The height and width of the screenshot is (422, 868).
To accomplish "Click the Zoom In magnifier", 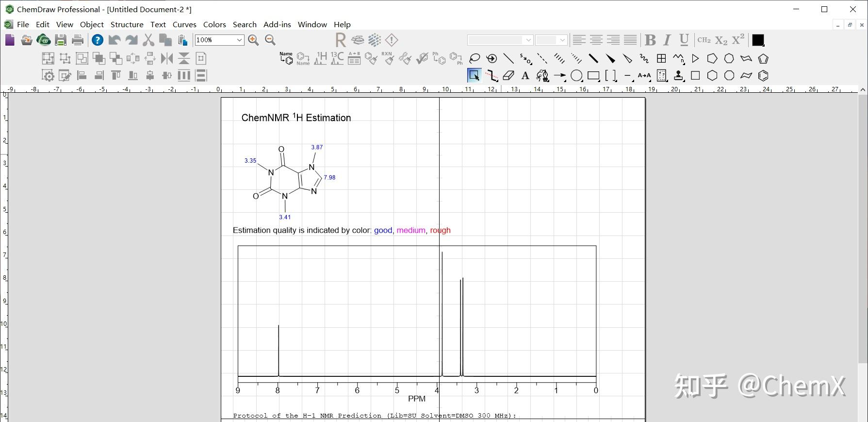I will click(x=253, y=40).
